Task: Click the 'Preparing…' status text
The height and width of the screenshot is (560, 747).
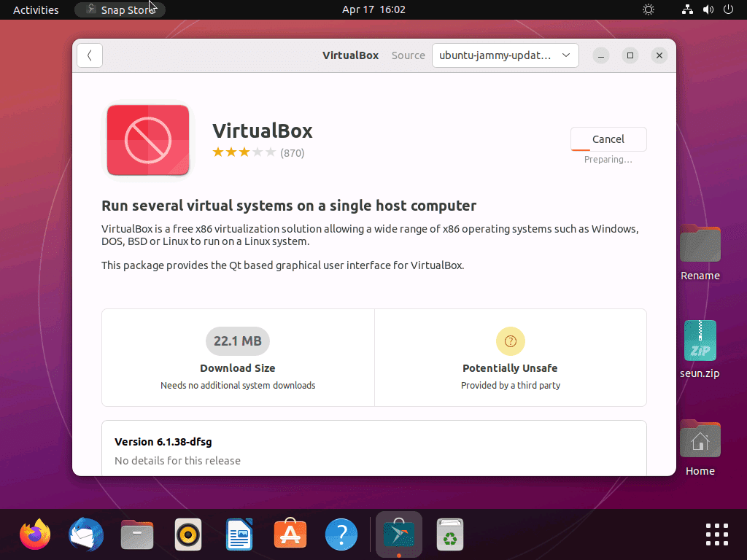Action: [x=608, y=160]
